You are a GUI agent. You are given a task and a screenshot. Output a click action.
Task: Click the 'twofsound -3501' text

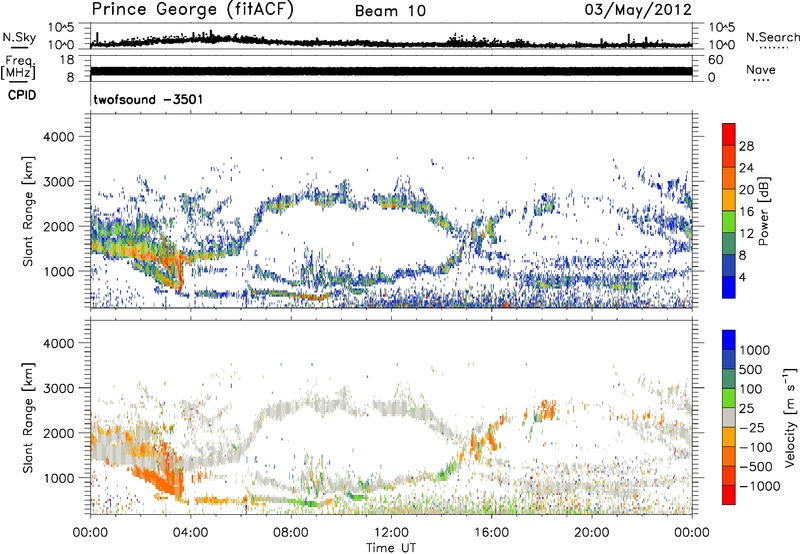[x=148, y=99]
